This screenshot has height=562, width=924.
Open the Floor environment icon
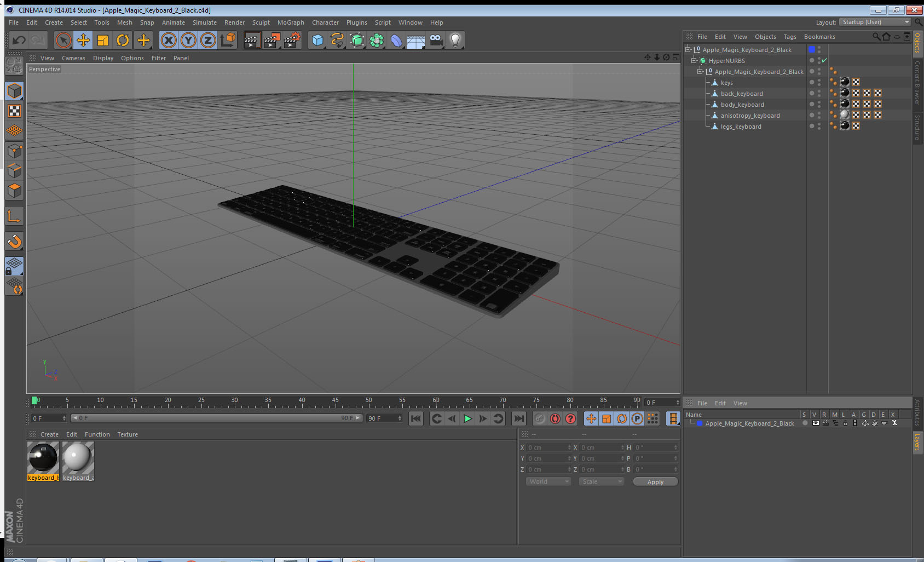(x=416, y=40)
